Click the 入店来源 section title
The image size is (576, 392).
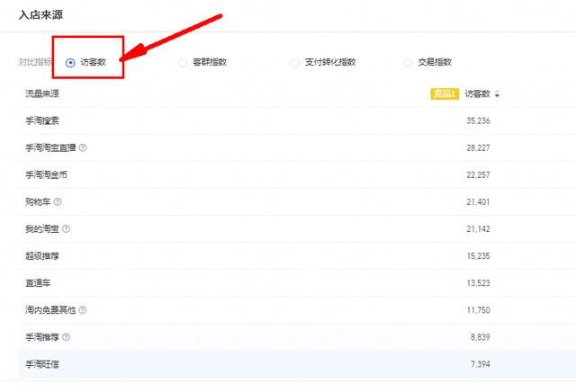tap(41, 15)
